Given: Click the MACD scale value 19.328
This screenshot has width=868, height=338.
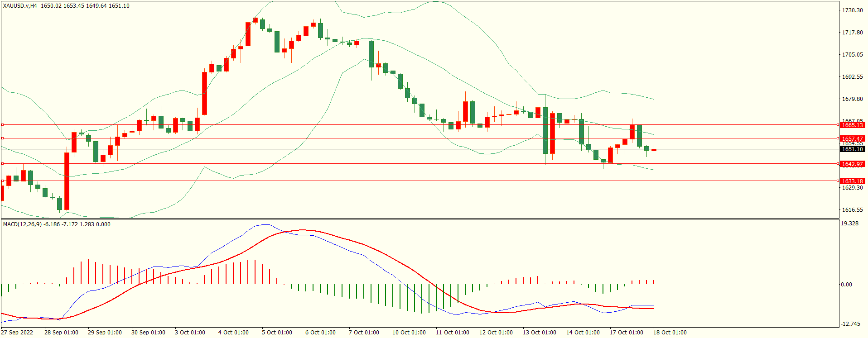Looking at the screenshot, I should click(849, 223).
